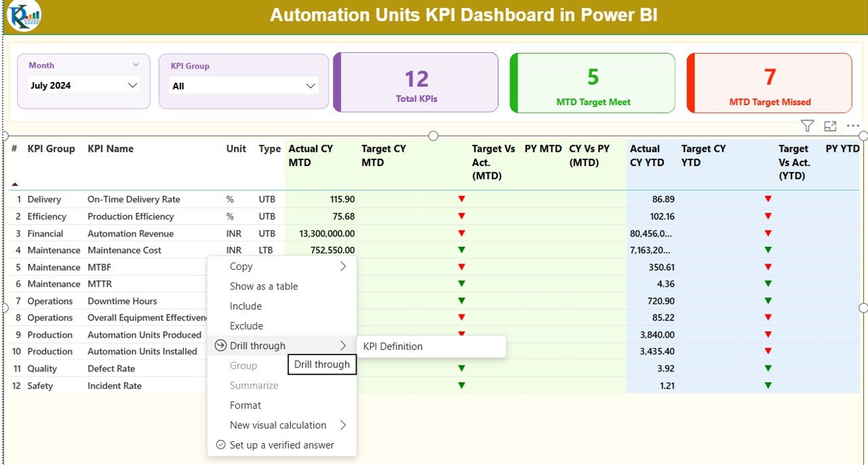This screenshot has height=465, width=868.
Task: Open the Month dropdown showing July 2024
Action: coord(133,85)
